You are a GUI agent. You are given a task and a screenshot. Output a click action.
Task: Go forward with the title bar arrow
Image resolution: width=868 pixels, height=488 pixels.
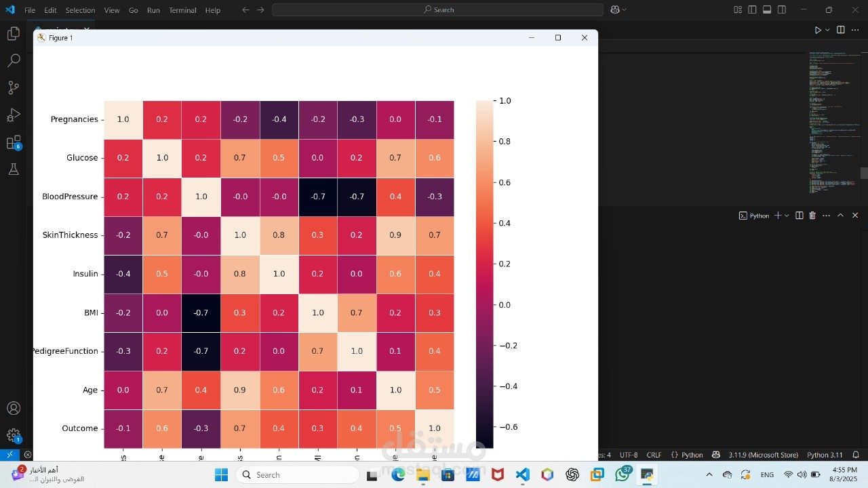coord(260,9)
